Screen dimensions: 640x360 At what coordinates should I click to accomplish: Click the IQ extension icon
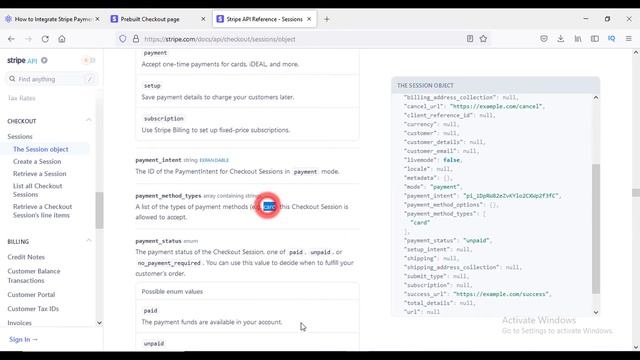coord(611,38)
